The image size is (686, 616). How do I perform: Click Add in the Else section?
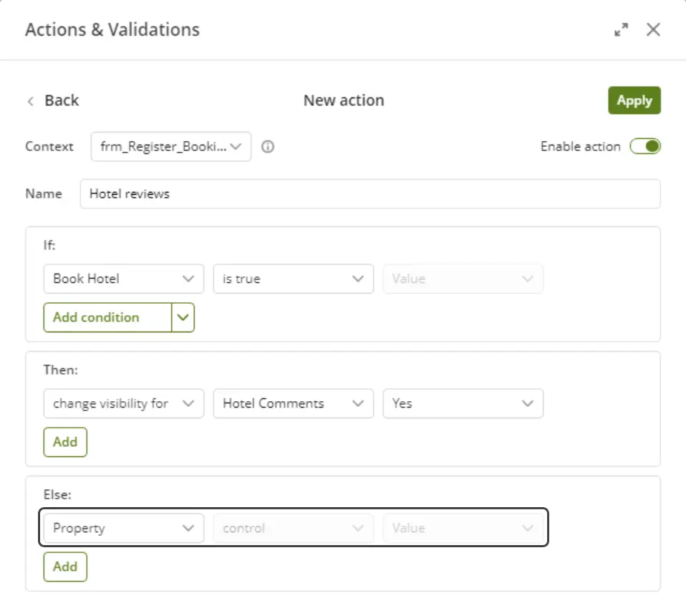tap(65, 567)
